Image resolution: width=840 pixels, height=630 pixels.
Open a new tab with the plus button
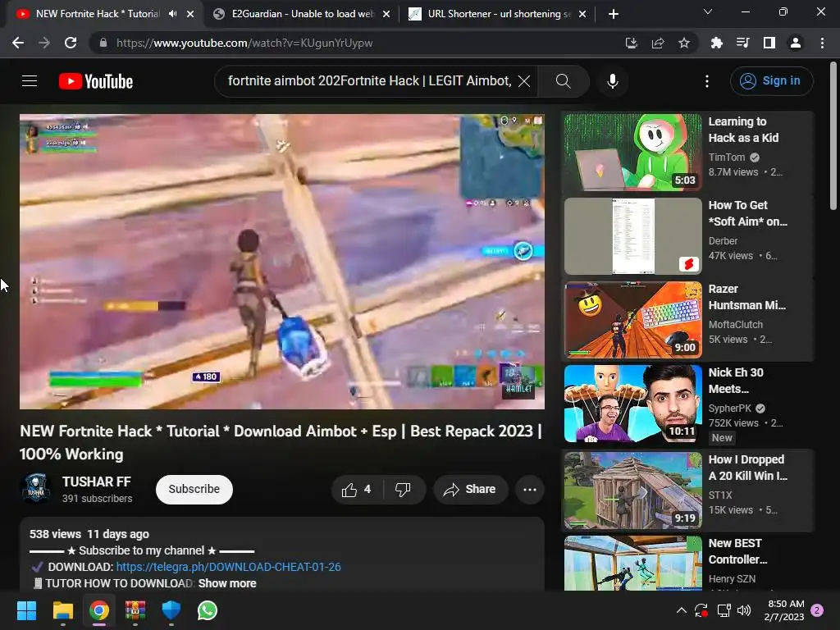(614, 14)
